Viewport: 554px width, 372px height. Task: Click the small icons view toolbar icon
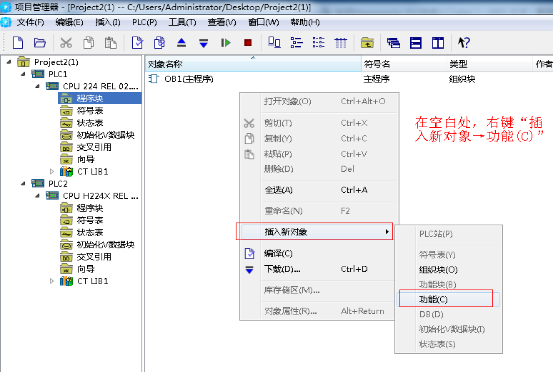(x=296, y=43)
